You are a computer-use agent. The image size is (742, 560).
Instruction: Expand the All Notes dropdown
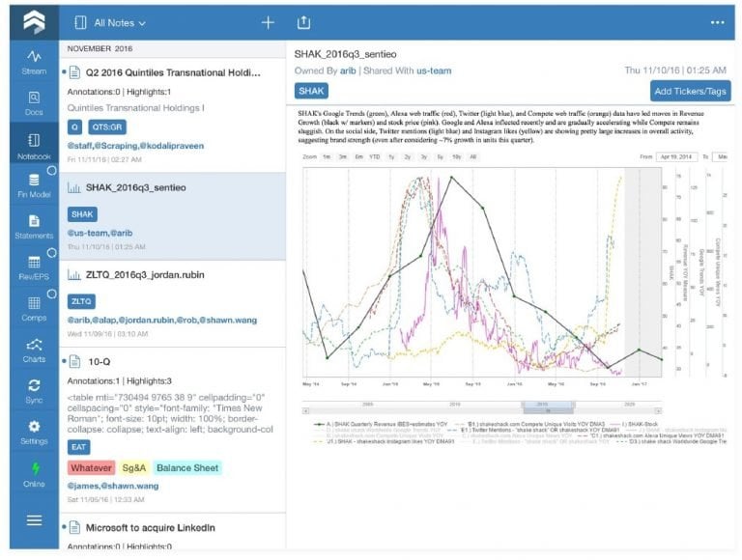pyautogui.click(x=120, y=22)
